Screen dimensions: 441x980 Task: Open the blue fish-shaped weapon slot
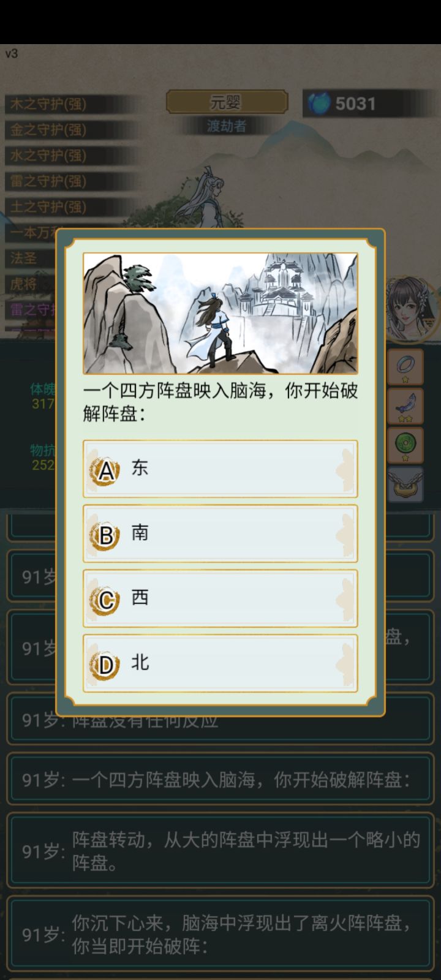click(x=405, y=406)
